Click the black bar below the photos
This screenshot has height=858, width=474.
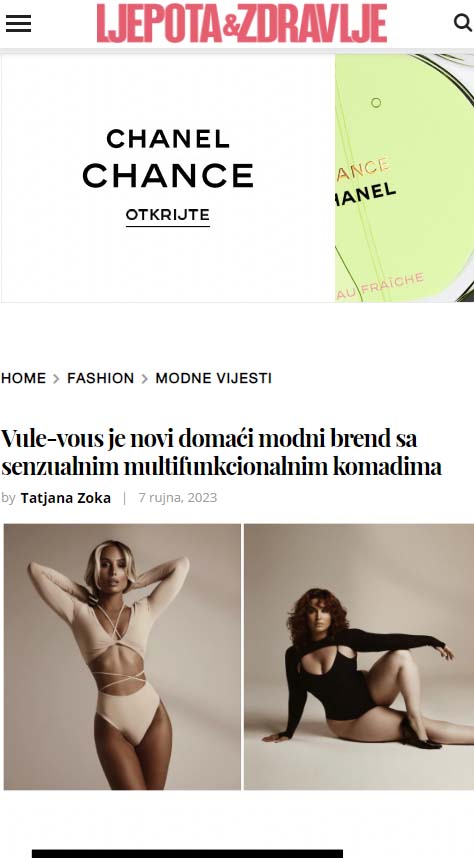tap(187, 854)
